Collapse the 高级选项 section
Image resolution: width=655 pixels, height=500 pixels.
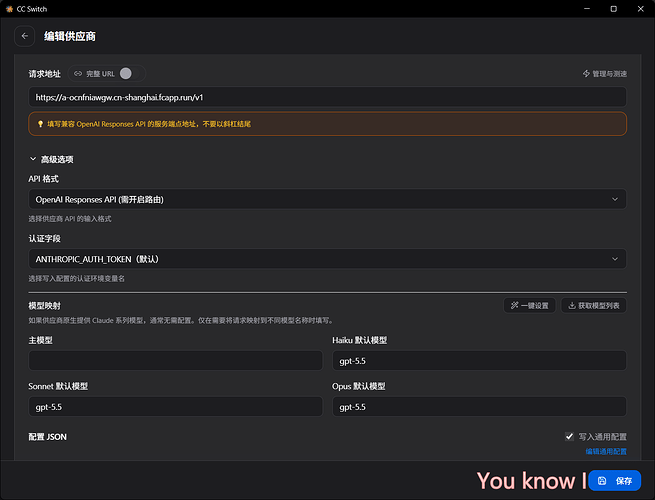51,159
